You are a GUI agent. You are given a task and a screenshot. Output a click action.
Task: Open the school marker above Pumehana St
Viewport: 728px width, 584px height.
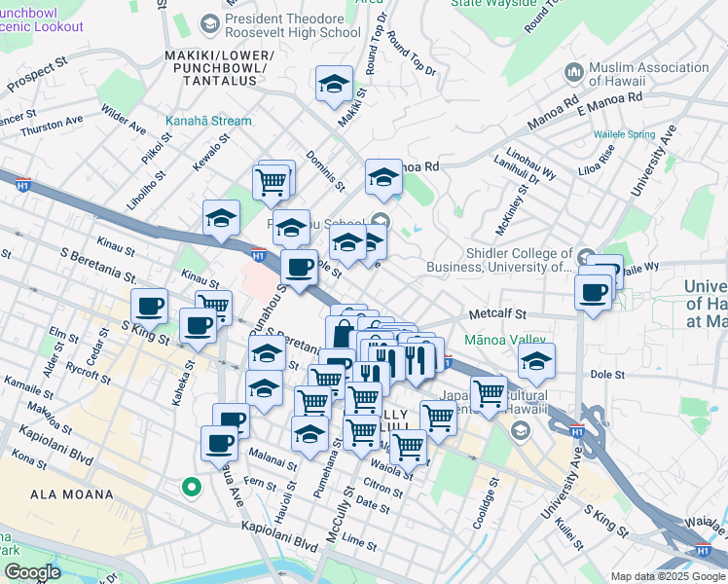(x=310, y=435)
